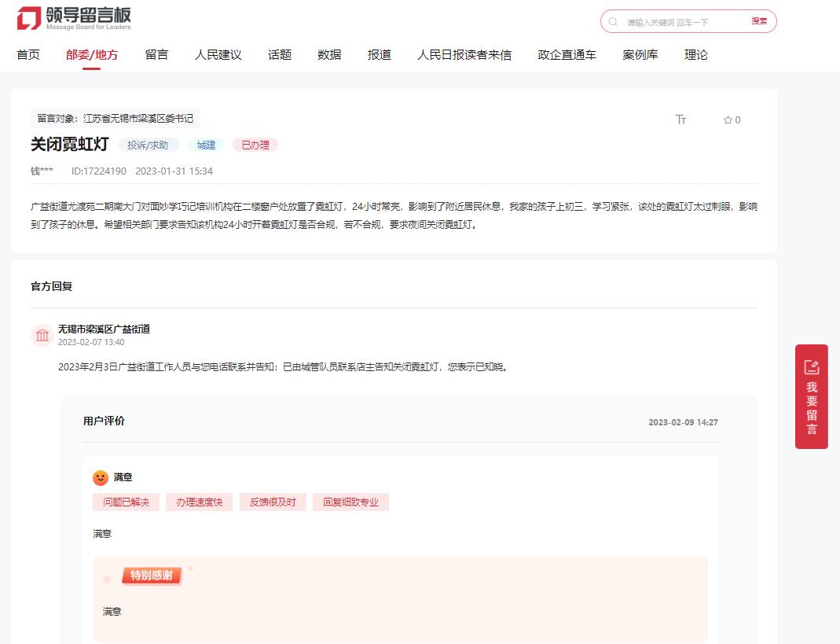The height and width of the screenshot is (644, 840).
Task: Click the government building avatar icon
Action: (x=42, y=336)
